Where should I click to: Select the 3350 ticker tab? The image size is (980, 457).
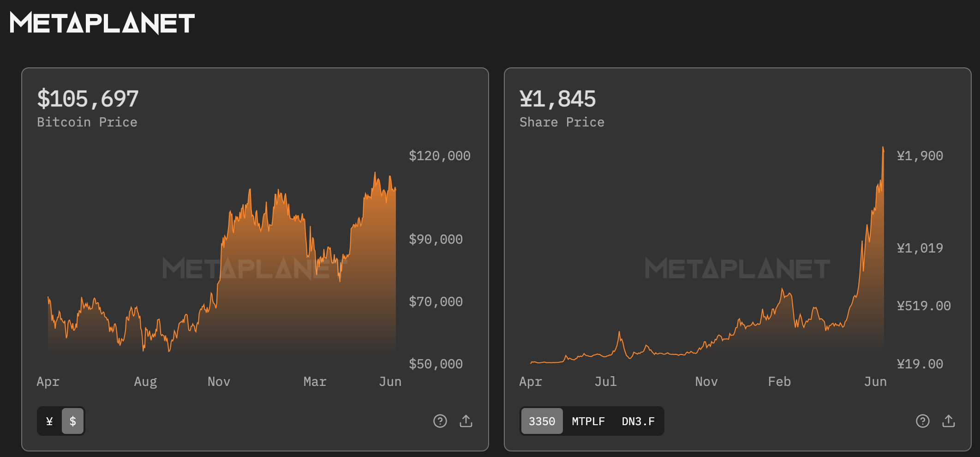pyautogui.click(x=542, y=421)
